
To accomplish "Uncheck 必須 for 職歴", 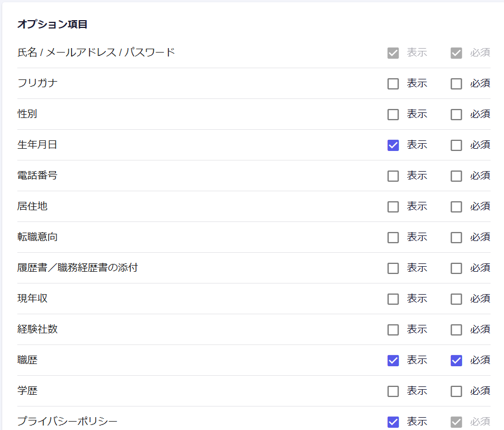I will tap(456, 361).
